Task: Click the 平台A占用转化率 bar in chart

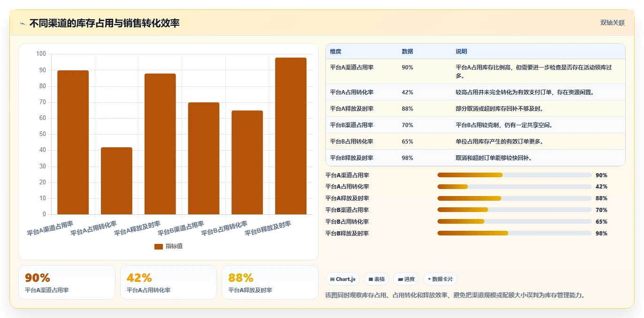Action: [x=116, y=181]
